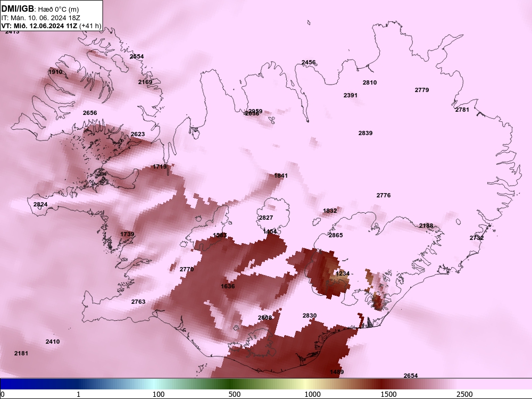Click the 2779 height label

tap(422, 90)
